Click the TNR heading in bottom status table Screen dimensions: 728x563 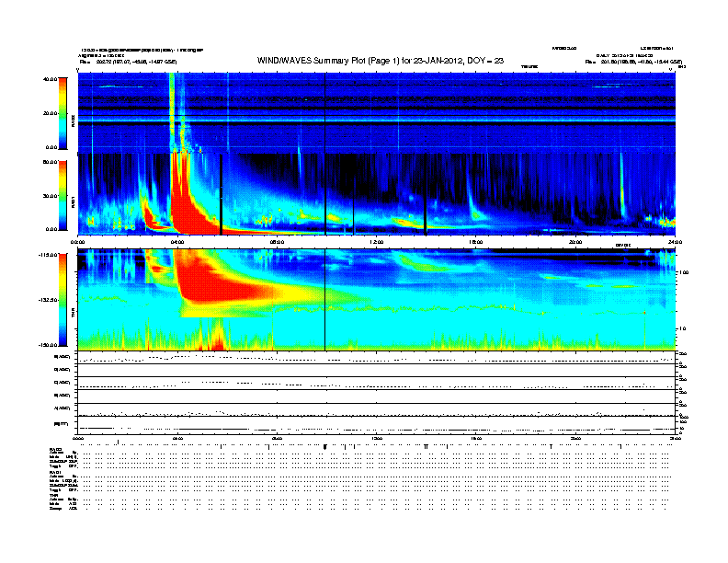53,495
